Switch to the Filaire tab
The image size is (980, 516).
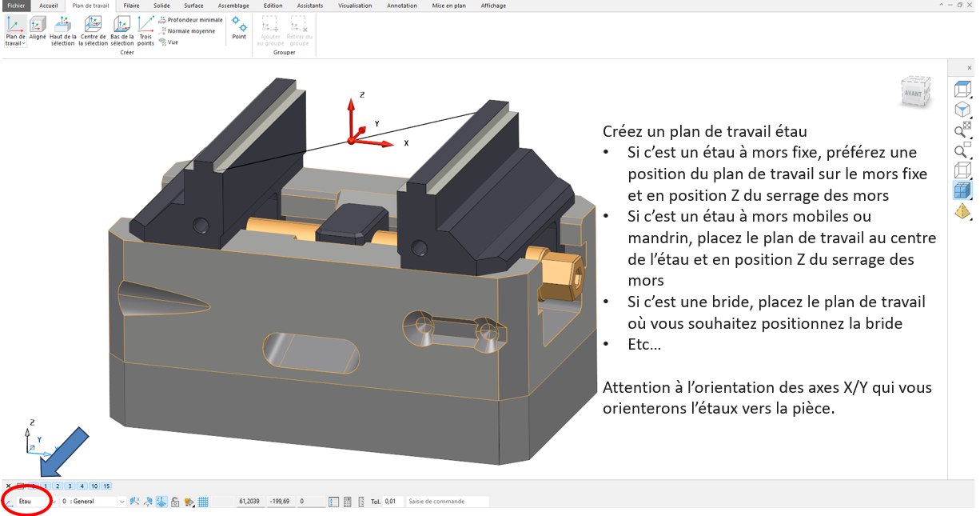[x=132, y=6]
